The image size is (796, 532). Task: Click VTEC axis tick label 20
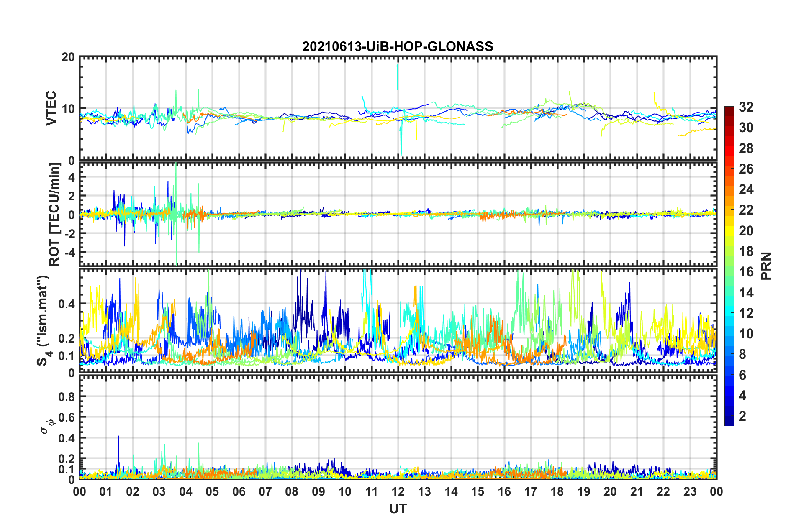coord(68,57)
